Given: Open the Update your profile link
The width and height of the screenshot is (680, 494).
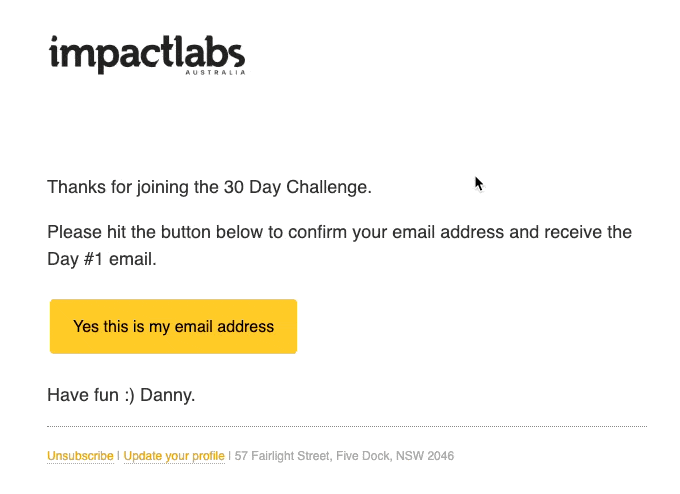Looking at the screenshot, I should click(174, 456).
